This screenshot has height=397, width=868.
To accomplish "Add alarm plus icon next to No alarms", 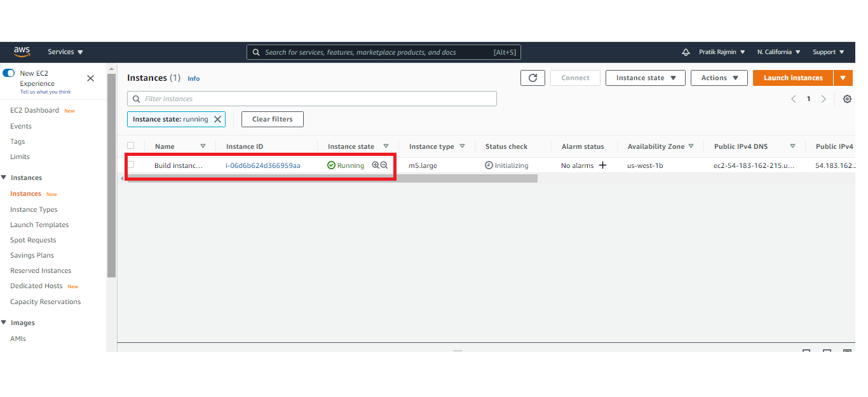I will pos(603,165).
